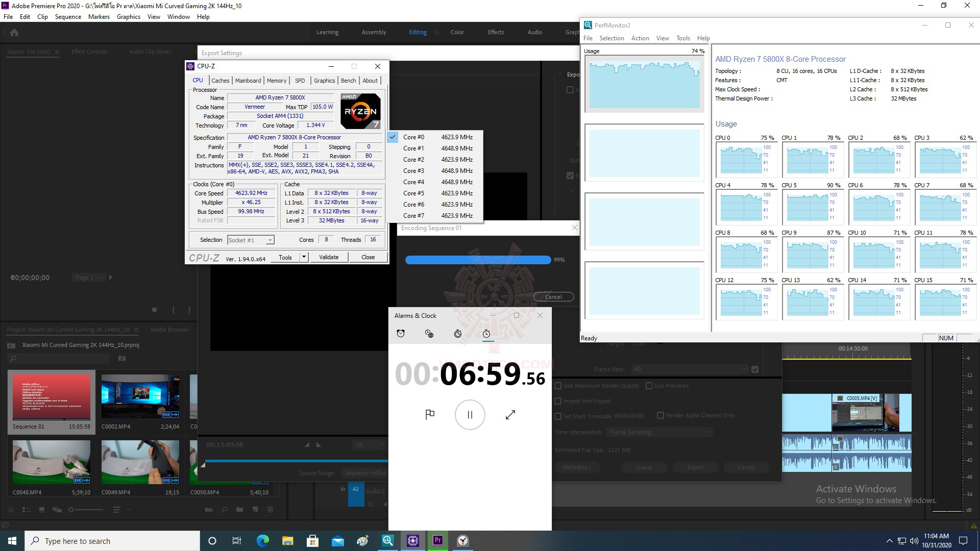
Task: Open the Socket #1 selection dropdown
Action: (251, 240)
